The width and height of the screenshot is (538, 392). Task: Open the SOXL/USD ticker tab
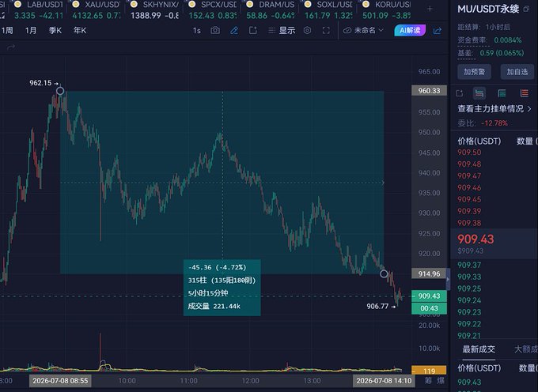click(x=328, y=10)
